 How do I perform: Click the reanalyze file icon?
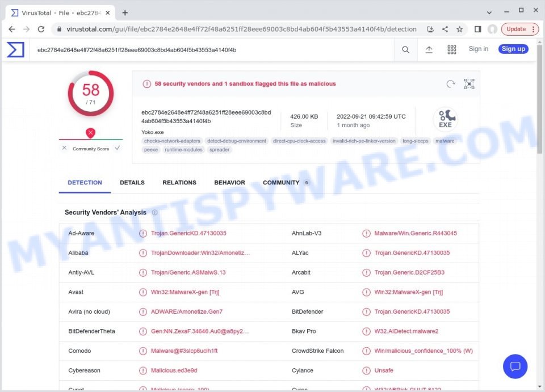pyautogui.click(x=451, y=84)
